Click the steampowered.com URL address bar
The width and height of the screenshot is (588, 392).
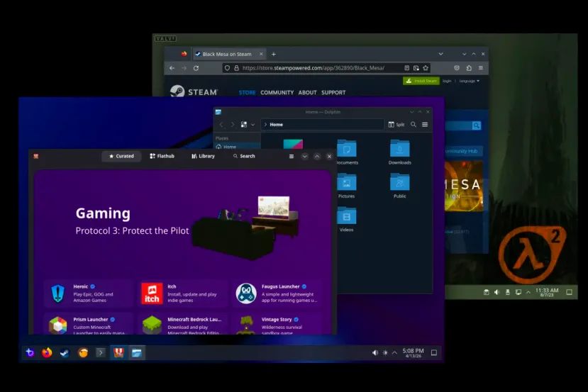[x=313, y=68]
